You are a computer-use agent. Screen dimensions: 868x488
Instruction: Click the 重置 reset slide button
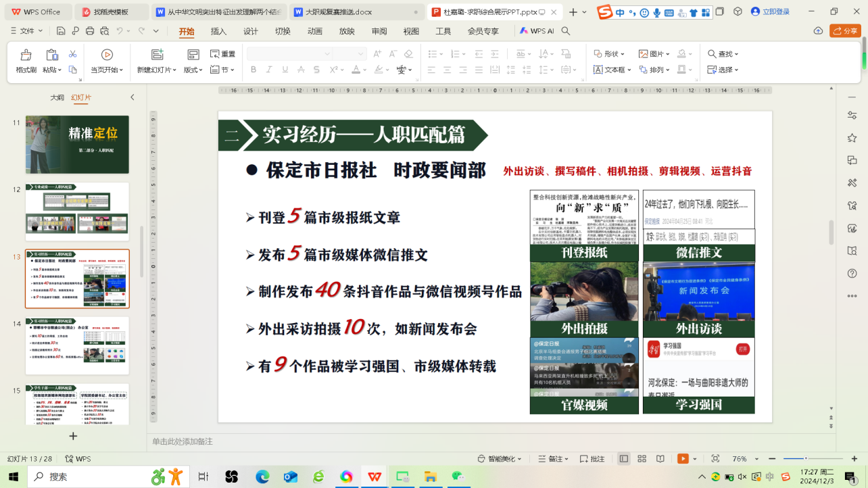click(x=223, y=54)
